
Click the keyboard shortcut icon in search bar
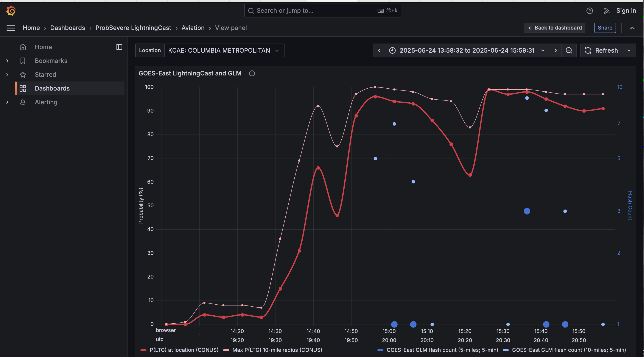pos(381,11)
